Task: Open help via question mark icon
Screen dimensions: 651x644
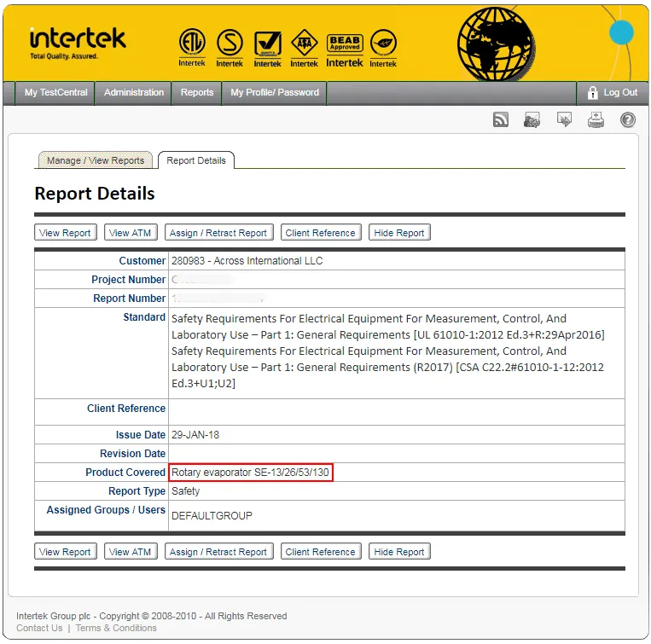Action: [628, 120]
